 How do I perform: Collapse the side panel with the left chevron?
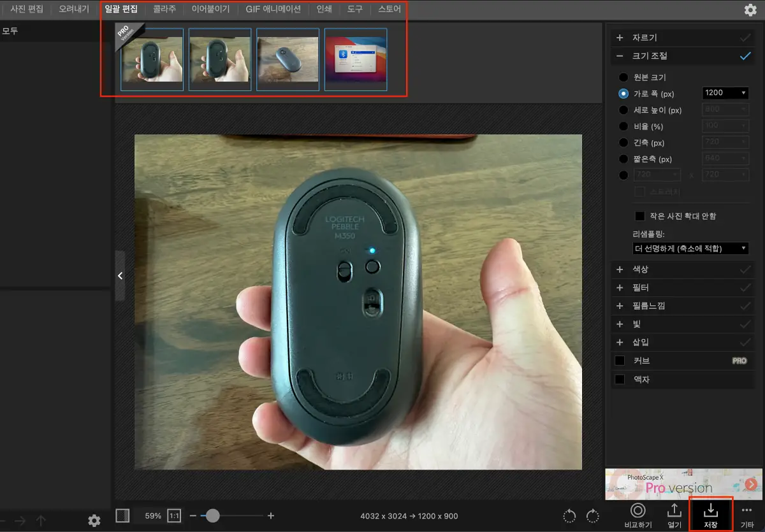point(120,276)
